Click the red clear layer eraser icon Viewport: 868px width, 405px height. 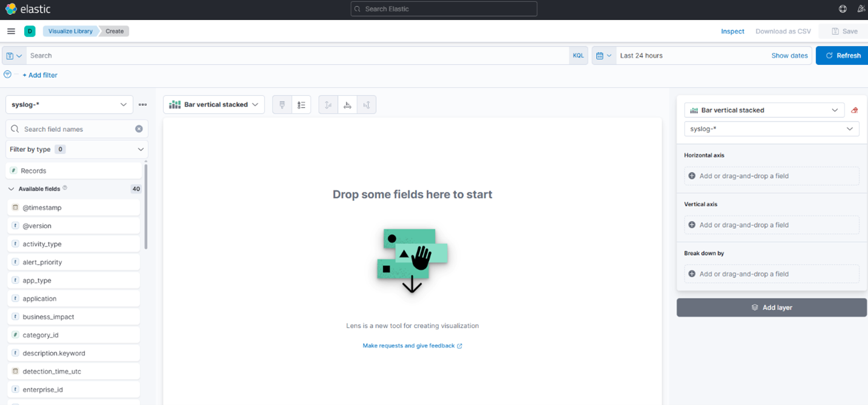pyautogui.click(x=855, y=110)
